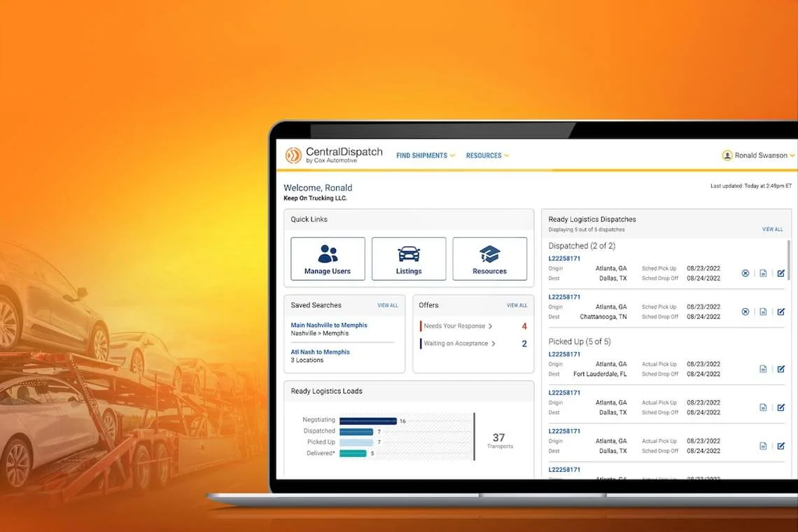Click the Delivered bar in loads chart
Screen dimensions: 798x532
pos(353,453)
